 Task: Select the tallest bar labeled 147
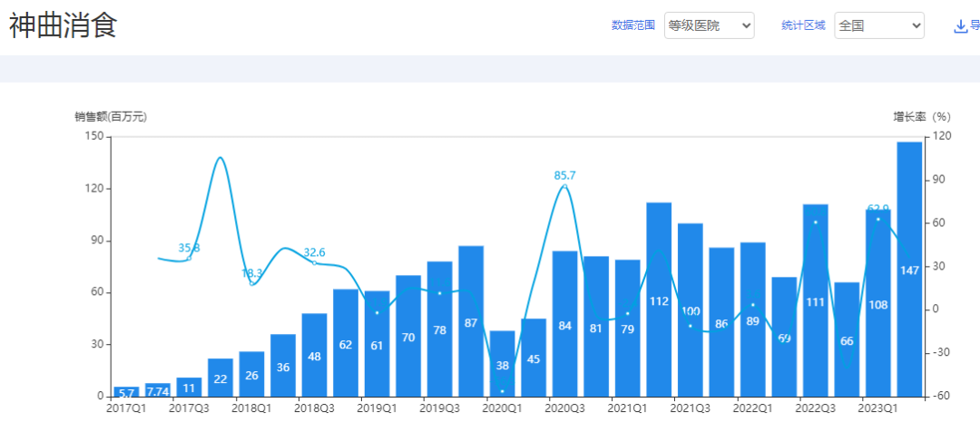[909, 270]
